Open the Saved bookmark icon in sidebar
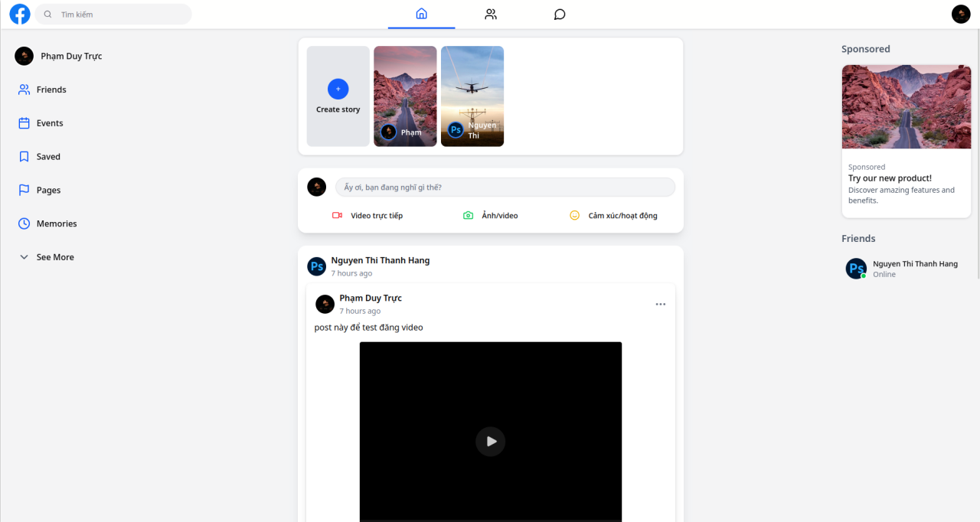980x522 pixels. coord(24,156)
